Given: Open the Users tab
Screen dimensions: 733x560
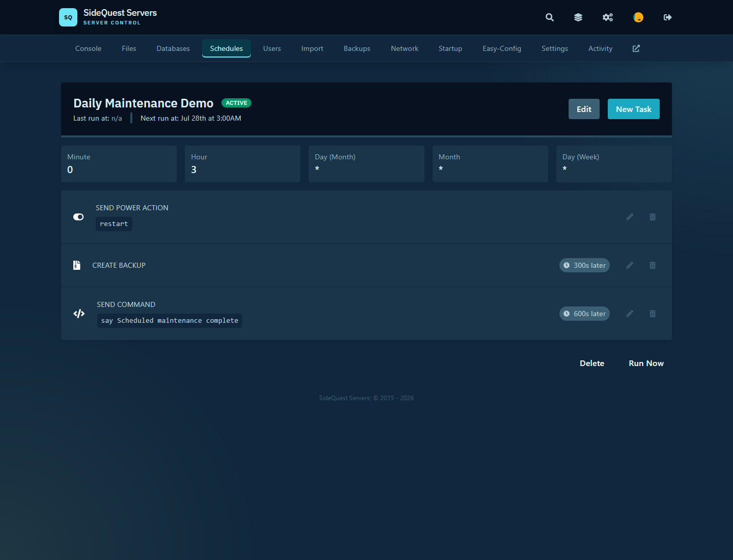Looking at the screenshot, I should click(x=272, y=48).
